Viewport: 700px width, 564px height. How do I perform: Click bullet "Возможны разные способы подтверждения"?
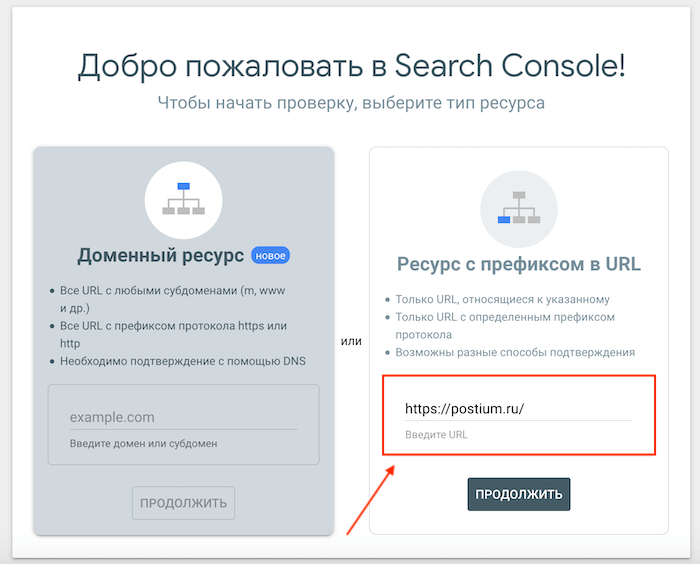pos(515,352)
